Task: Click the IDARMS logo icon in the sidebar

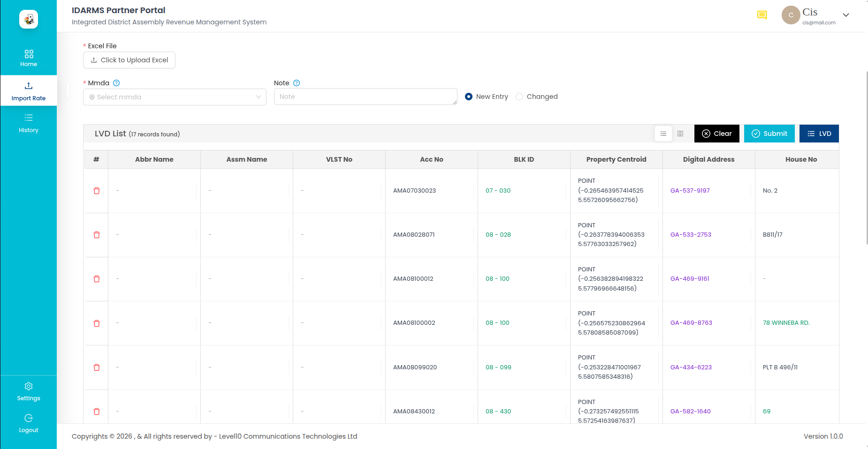Action: pos(29,19)
